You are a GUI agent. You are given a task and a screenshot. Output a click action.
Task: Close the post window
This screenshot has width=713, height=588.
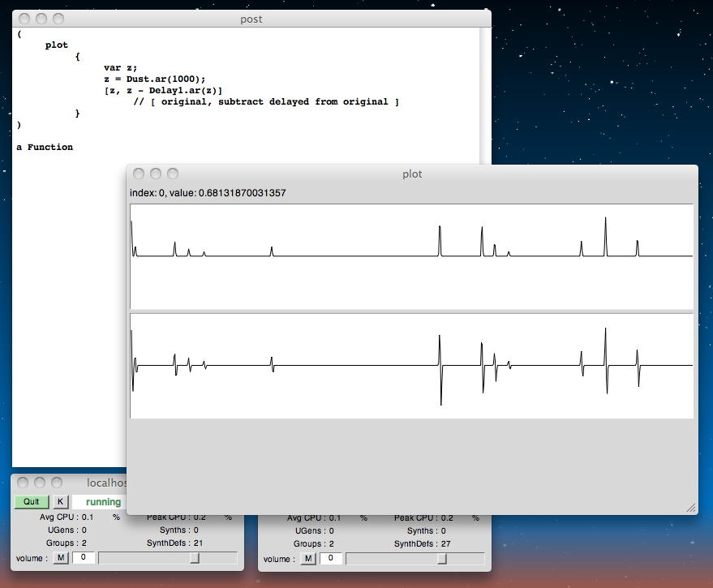[x=24, y=19]
